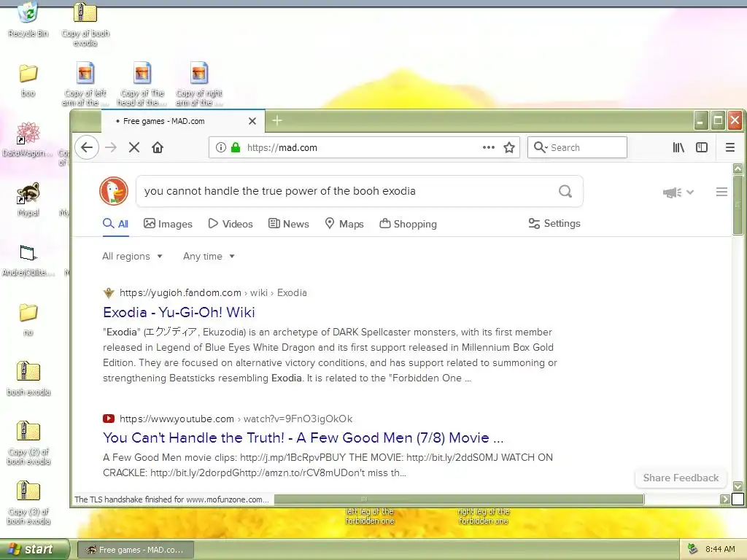Bookmark this page with the star icon

[509, 147]
